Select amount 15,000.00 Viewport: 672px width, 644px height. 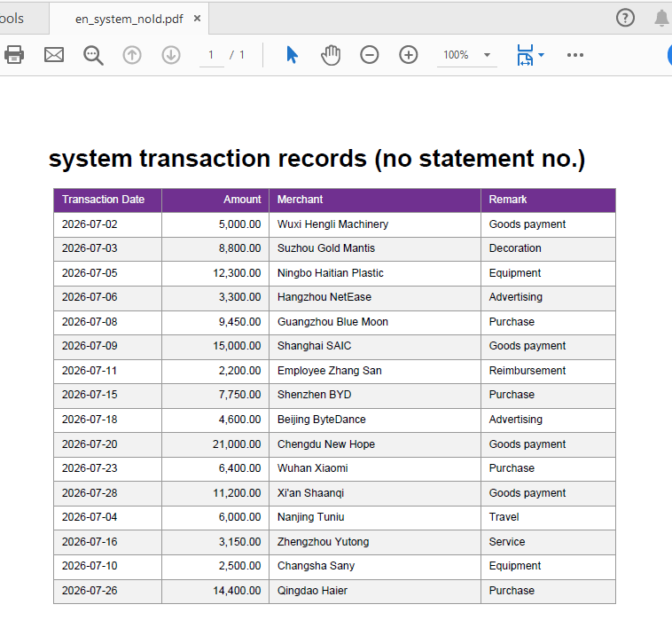coord(237,346)
